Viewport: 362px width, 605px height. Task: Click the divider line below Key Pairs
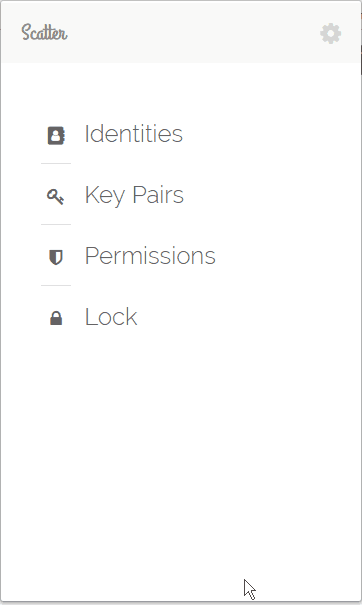pyautogui.click(x=56, y=225)
